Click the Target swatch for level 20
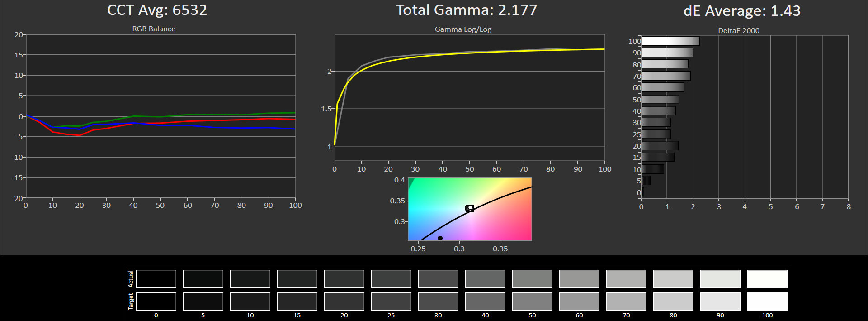The image size is (868, 321). point(344,302)
